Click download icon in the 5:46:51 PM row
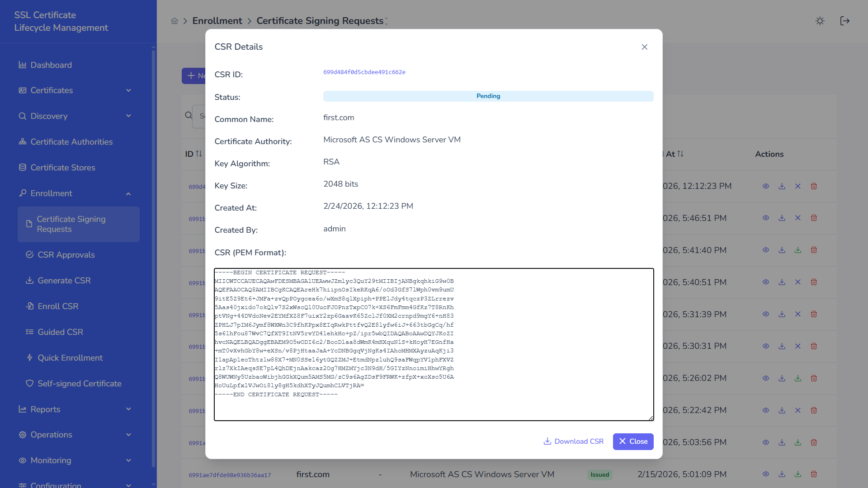The height and width of the screenshot is (488, 868). tap(782, 218)
